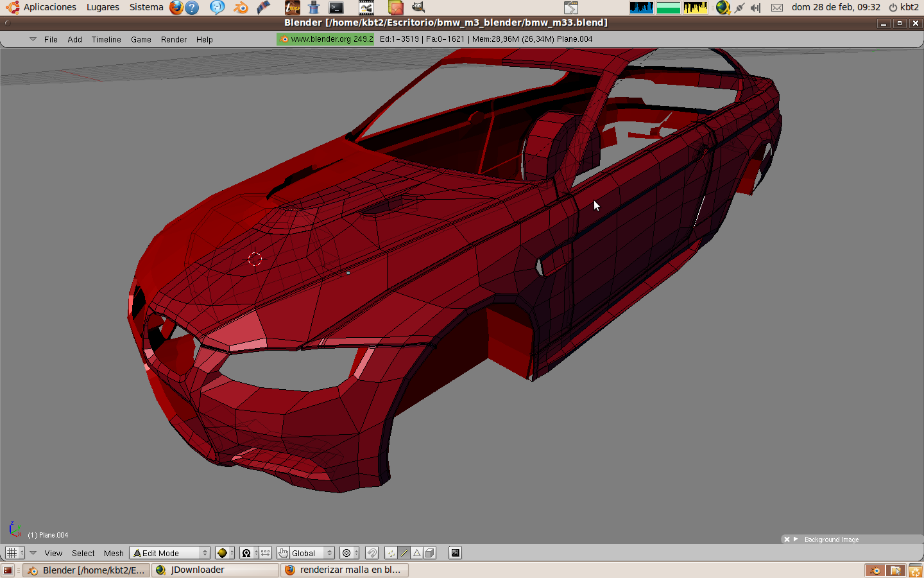Viewport: 924px width, 578px height.
Task: Click the green system monitor graph
Action: click(669, 8)
